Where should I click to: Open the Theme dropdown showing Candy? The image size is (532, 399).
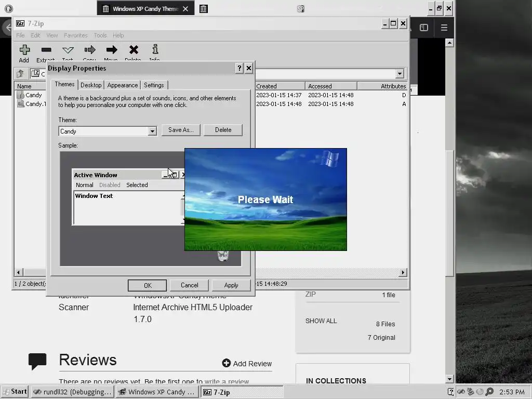[152, 131]
